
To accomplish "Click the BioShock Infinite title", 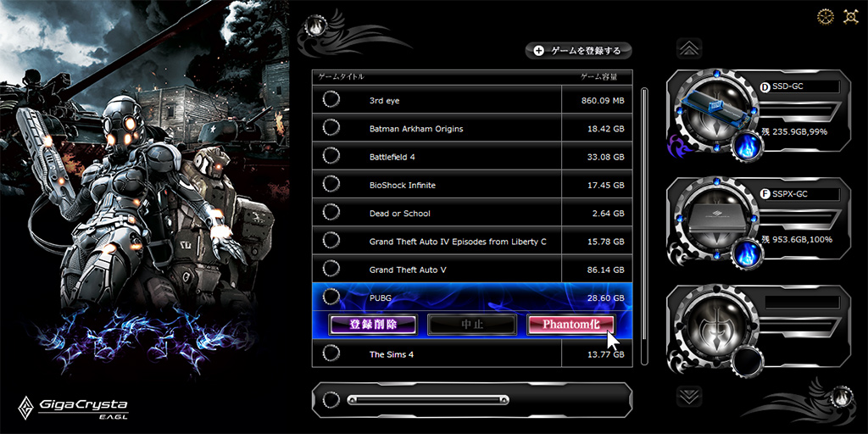I will [x=403, y=185].
